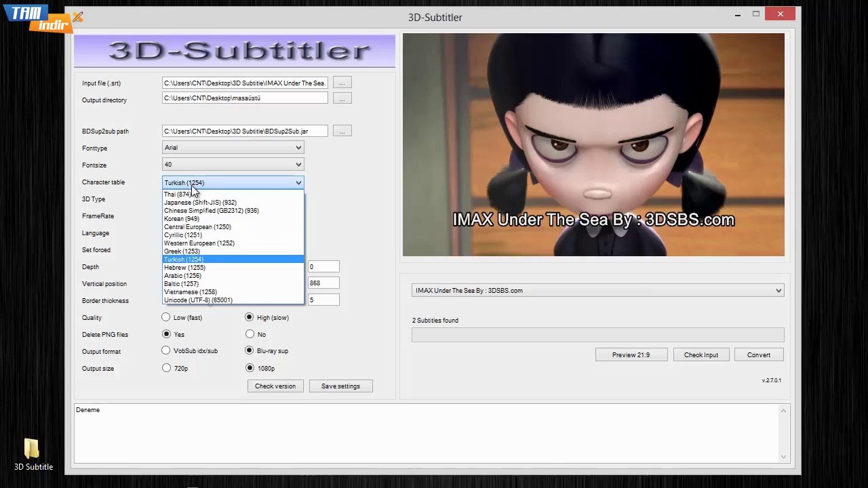Click the Check version button
Screen dimensions: 868x488
[275, 386]
